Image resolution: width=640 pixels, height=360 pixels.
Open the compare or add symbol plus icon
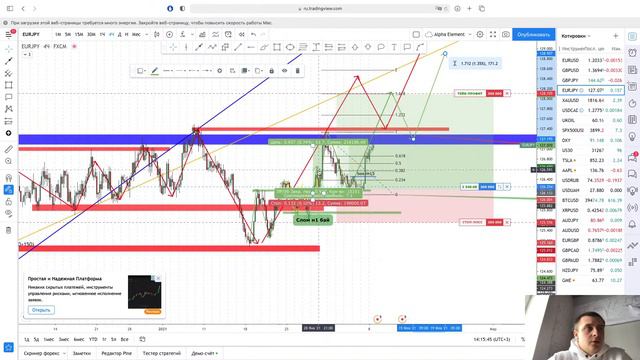point(169,35)
